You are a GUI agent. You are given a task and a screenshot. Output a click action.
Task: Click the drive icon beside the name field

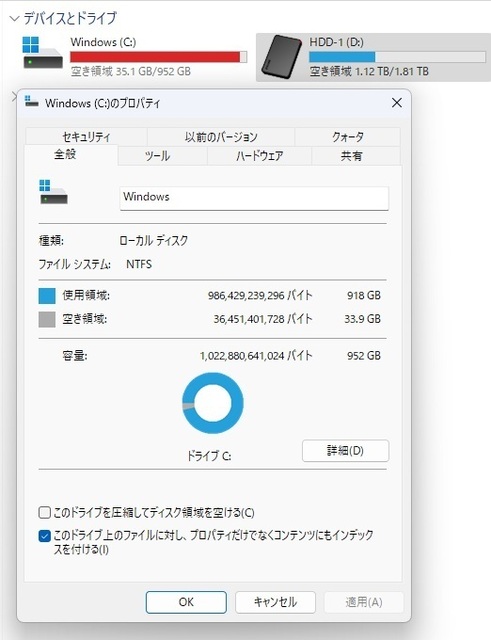(x=53, y=192)
